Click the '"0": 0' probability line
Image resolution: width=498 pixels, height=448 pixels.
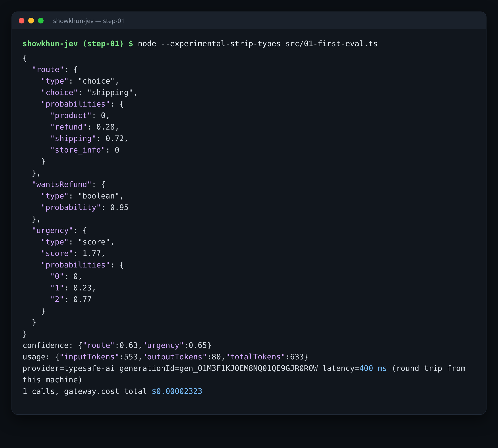tap(66, 276)
